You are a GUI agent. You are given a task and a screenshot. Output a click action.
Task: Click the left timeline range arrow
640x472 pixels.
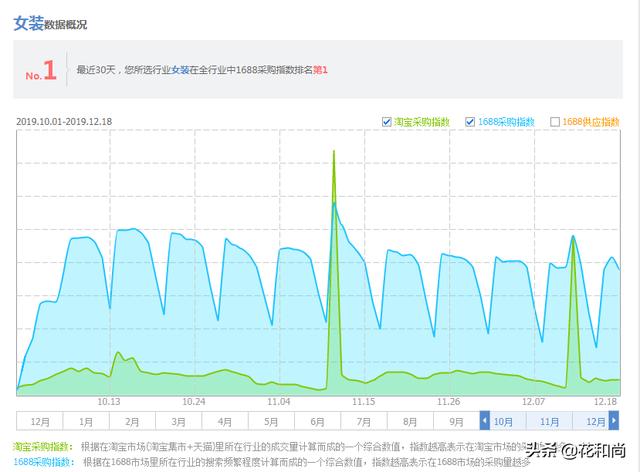click(x=484, y=421)
